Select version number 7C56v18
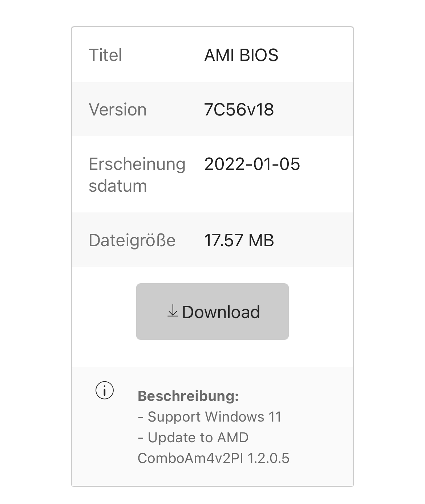The image size is (425, 504). click(x=239, y=110)
